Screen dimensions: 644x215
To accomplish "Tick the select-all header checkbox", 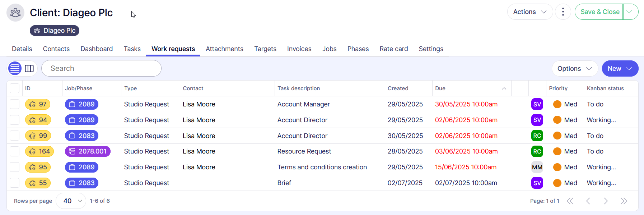I will point(15,88).
